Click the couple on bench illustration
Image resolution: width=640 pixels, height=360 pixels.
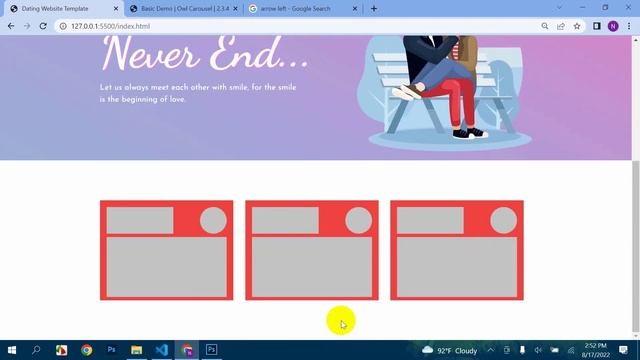pyautogui.click(x=444, y=92)
